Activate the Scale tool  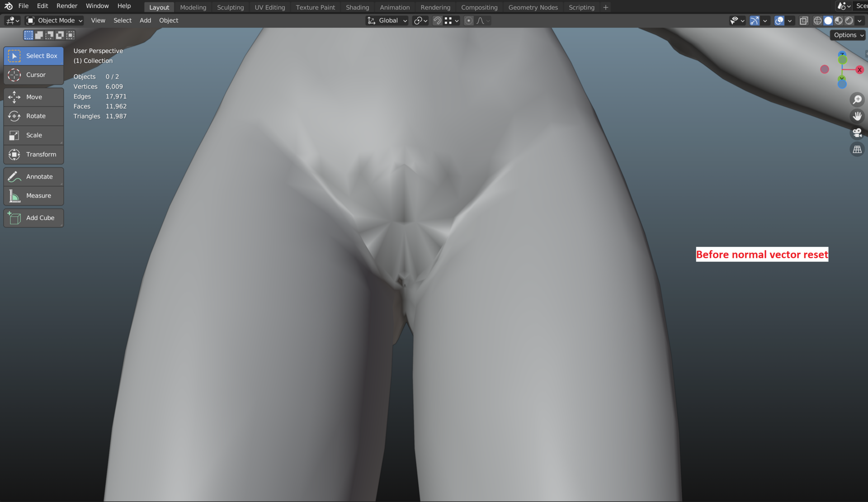coord(33,135)
